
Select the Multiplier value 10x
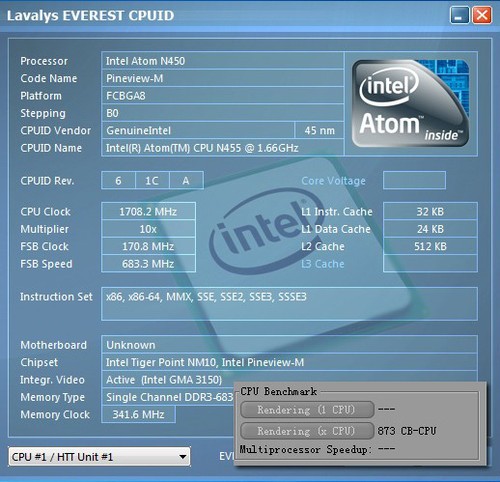click(148, 229)
